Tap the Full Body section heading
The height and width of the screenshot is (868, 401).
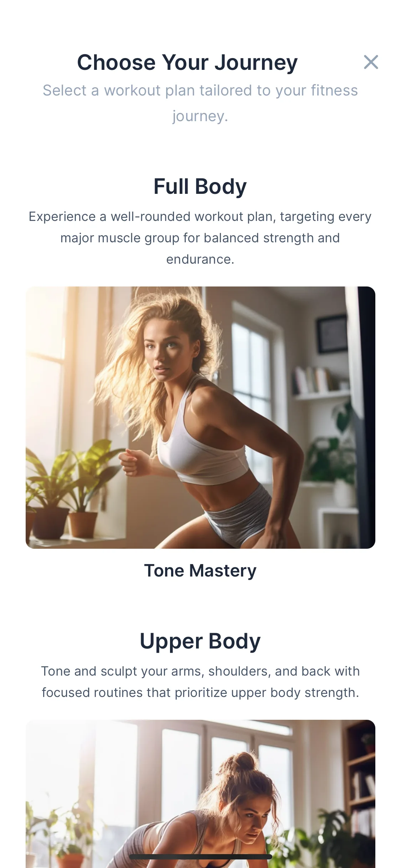[200, 186]
